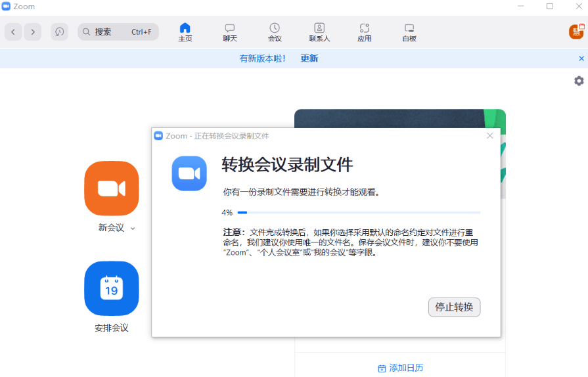The image size is (588, 377).
Task: Open the 白板 whiteboard tab
Action: [x=409, y=32]
